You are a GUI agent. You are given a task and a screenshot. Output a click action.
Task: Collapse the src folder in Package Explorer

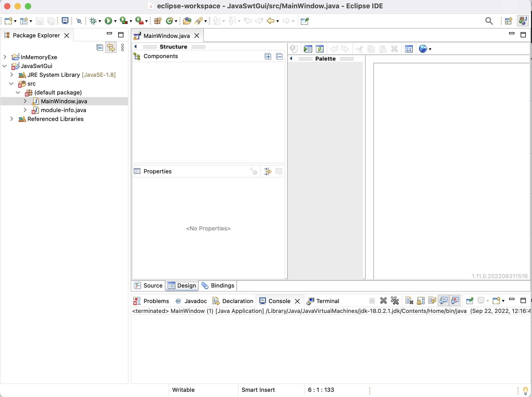coord(11,84)
